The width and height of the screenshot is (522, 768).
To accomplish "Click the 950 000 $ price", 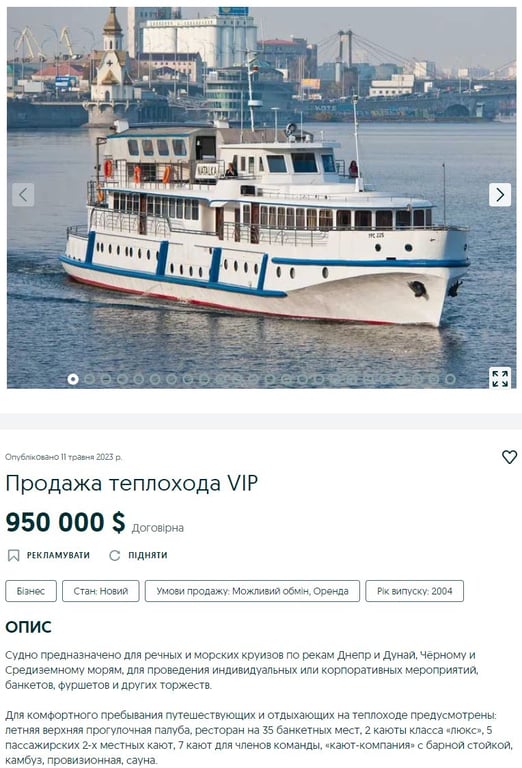I will [x=66, y=522].
